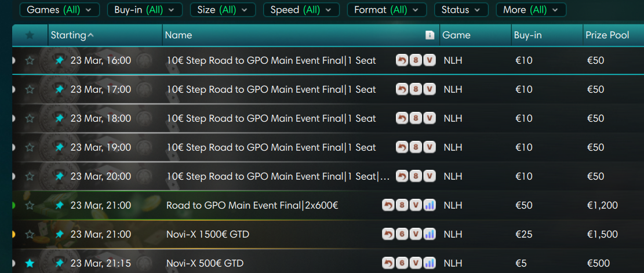Screen dimensions: 644x273
Task: Click the pin icon on the 19:00 tournament
Action: coord(59,147)
